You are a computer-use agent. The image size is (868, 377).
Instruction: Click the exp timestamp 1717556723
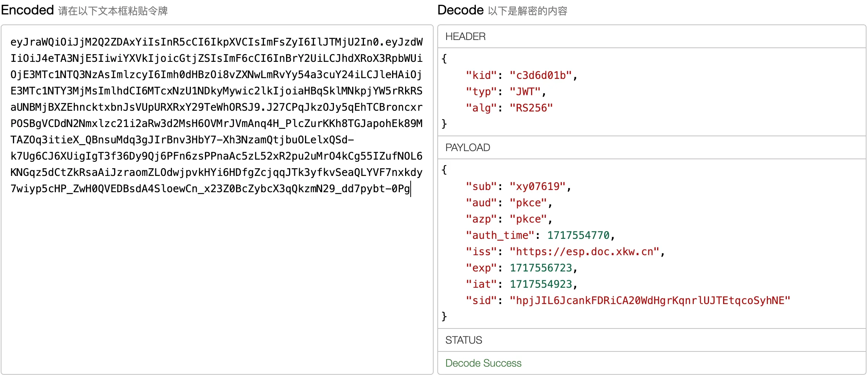540,268
